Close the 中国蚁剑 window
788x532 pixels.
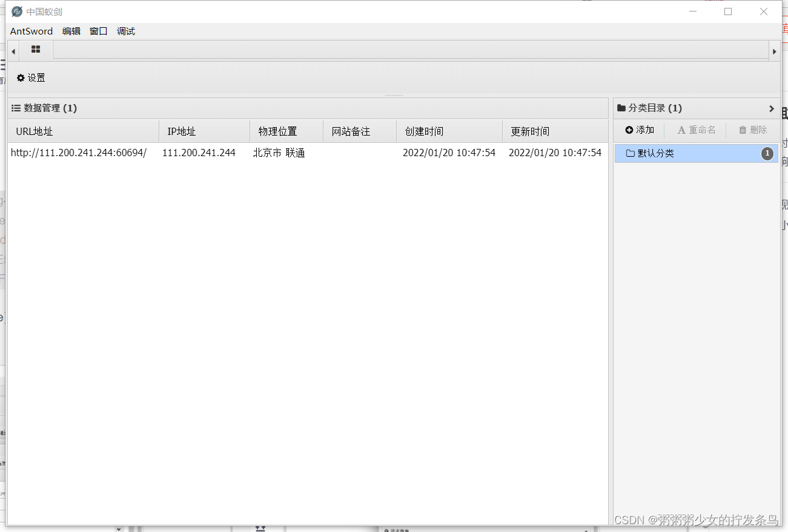click(764, 11)
